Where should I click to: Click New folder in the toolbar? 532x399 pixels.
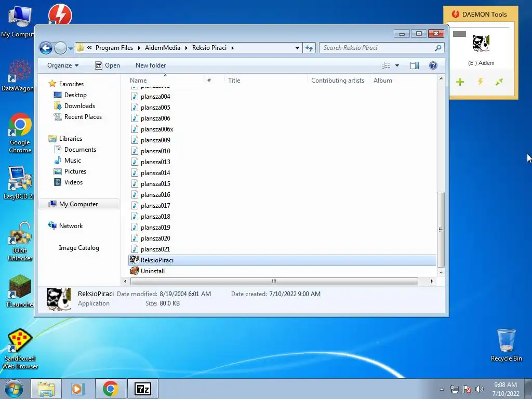tap(151, 65)
